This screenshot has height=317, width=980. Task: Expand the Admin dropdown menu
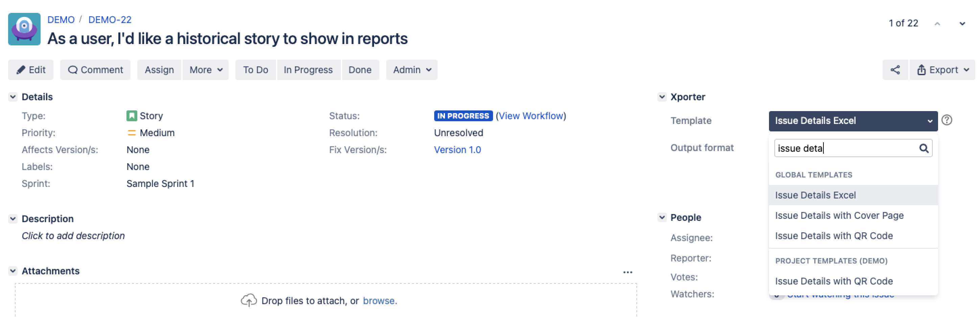(412, 70)
